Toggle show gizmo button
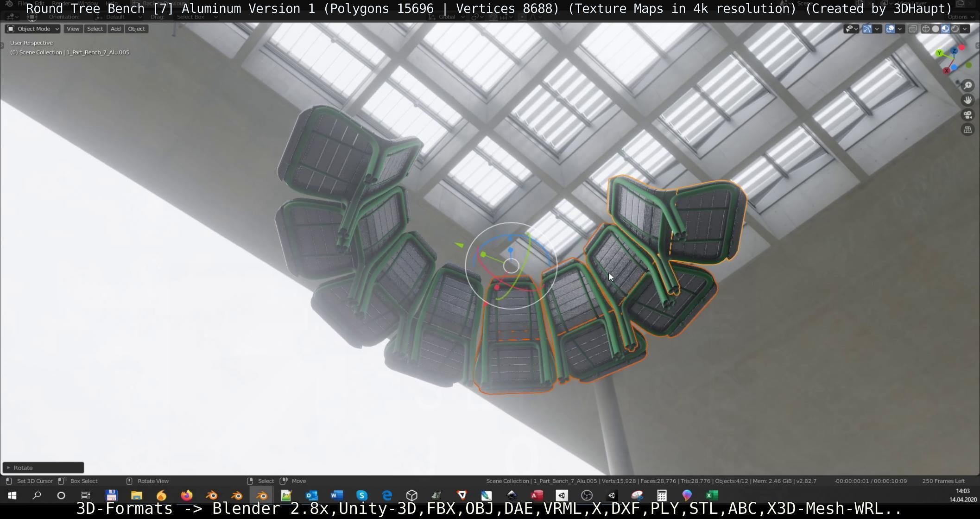The width and height of the screenshot is (980, 519). pos(867,29)
